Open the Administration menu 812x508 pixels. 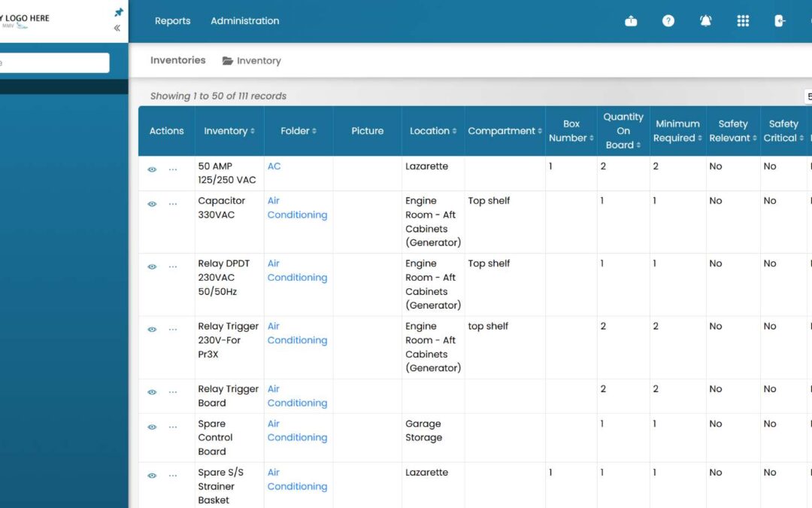click(244, 21)
